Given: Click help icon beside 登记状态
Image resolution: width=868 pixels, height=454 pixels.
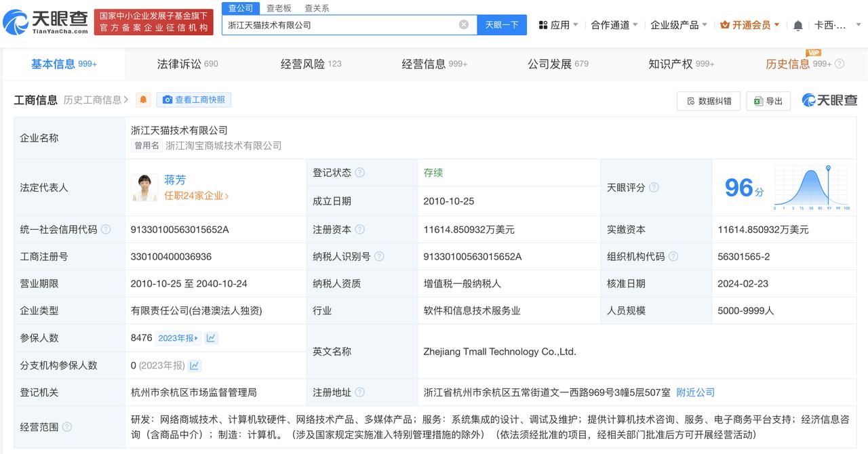Looking at the screenshot, I should pos(359,173).
